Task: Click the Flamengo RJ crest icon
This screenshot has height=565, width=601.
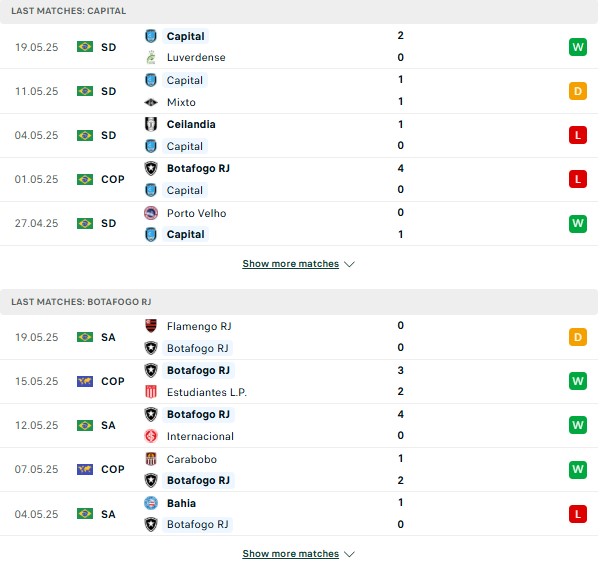Action: pos(151,326)
